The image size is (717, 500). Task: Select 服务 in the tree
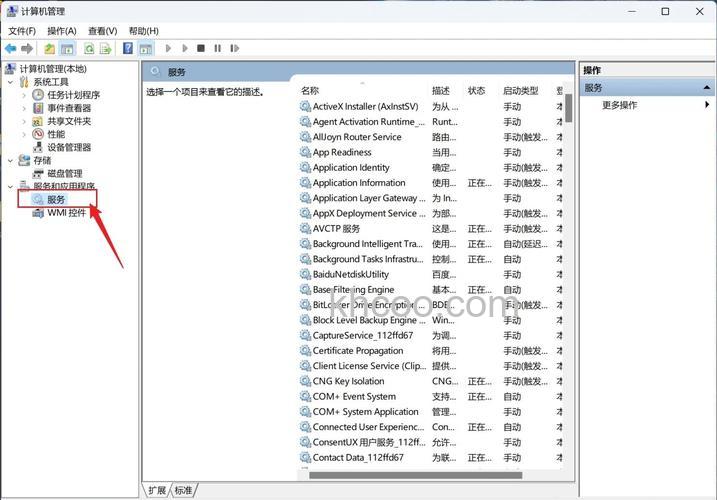(56, 199)
